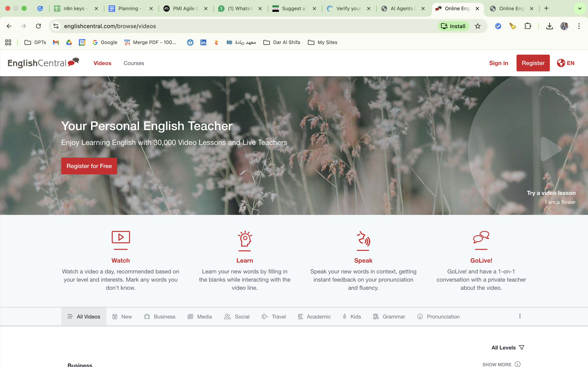Click the Sign in link

click(x=498, y=63)
